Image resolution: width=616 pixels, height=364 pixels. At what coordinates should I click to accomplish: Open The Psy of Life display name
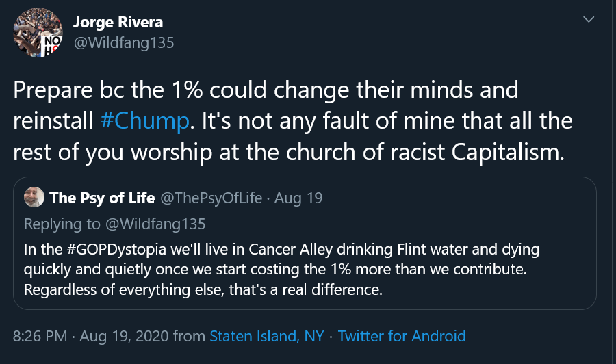102,198
